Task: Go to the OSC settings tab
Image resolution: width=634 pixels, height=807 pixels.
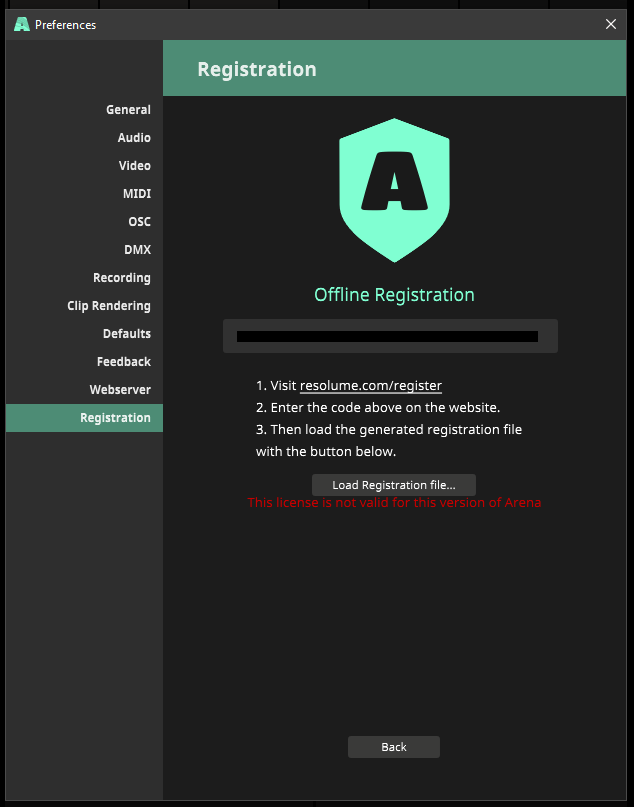Action: 139,222
